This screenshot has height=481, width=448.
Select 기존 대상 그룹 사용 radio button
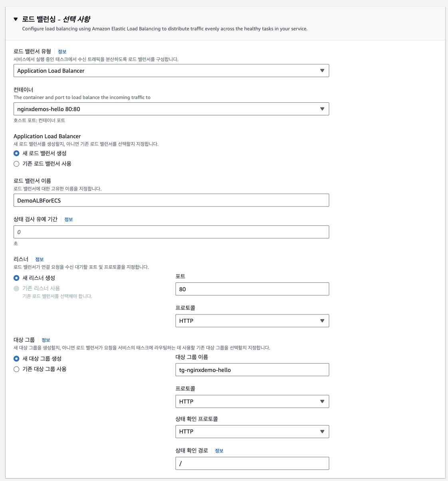(16, 369)
